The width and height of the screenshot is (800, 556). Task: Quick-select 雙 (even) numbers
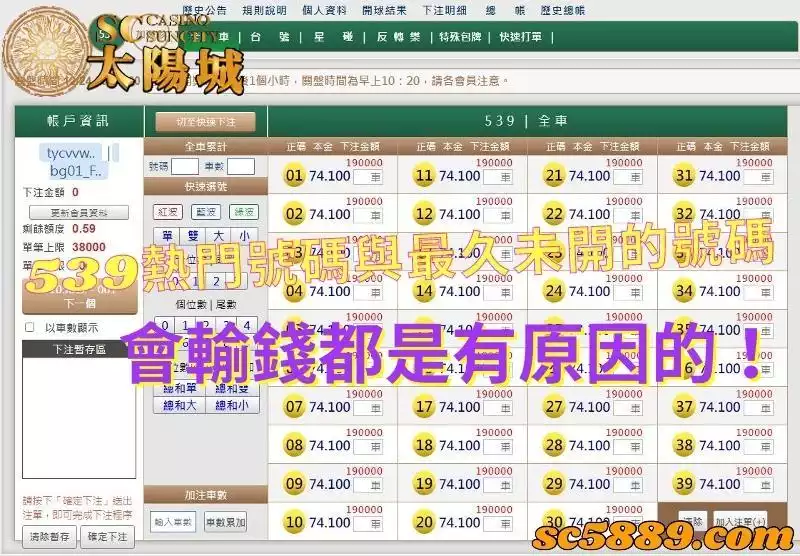click(193, 236)
